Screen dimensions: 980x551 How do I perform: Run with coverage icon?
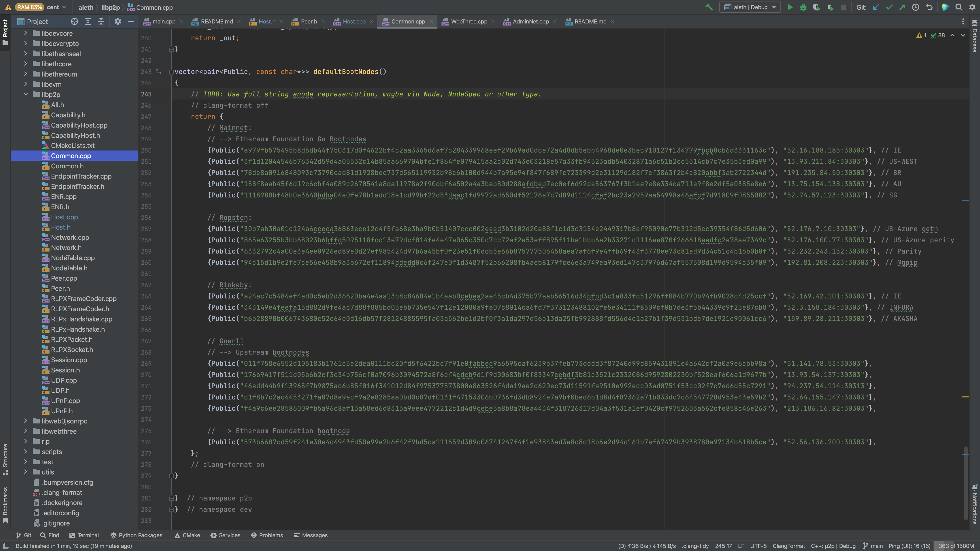(x=816, y=7)
